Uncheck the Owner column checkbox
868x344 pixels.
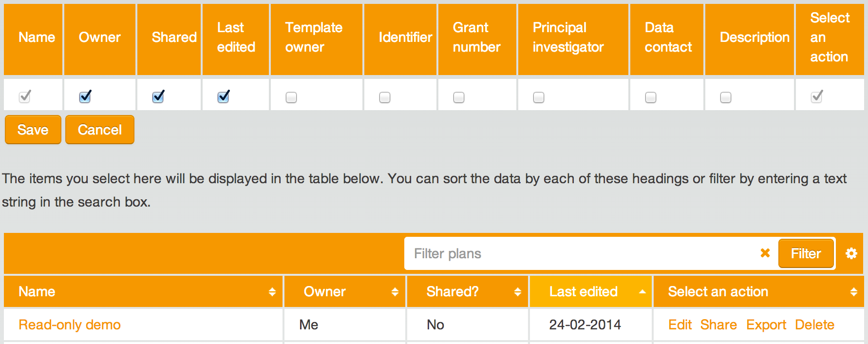[85, 97]
